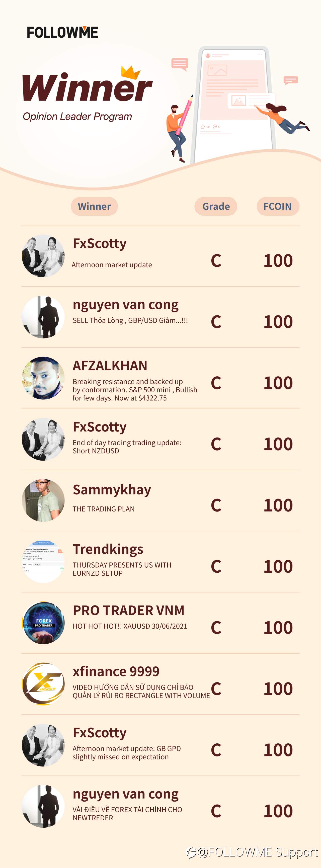
Task: Click the FOLLOWME logo
Action: click(x=62, y=32)
